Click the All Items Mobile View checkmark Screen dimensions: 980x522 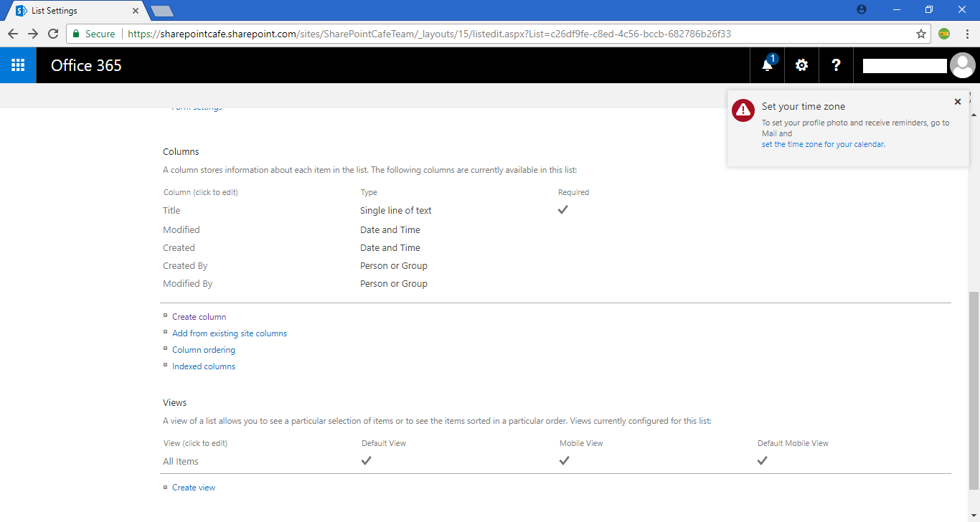565,460
